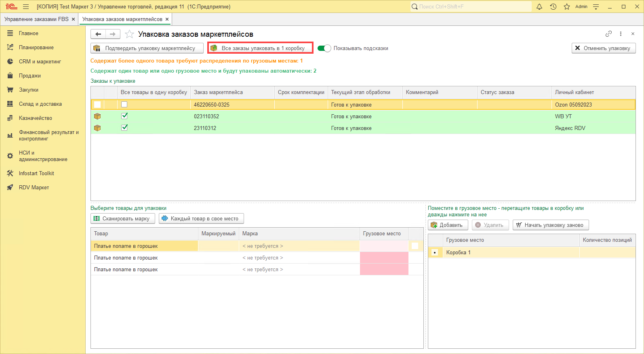Open the history clock icon
Image resolution: width=644 pixels, height=354 pixels.
pos(553,6)
